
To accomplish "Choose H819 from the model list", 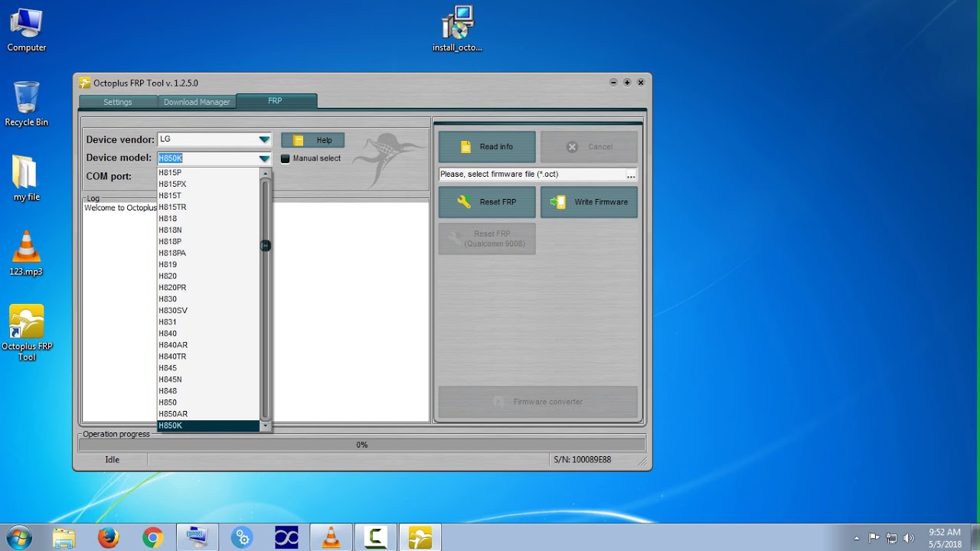I will tap(208, 265).
